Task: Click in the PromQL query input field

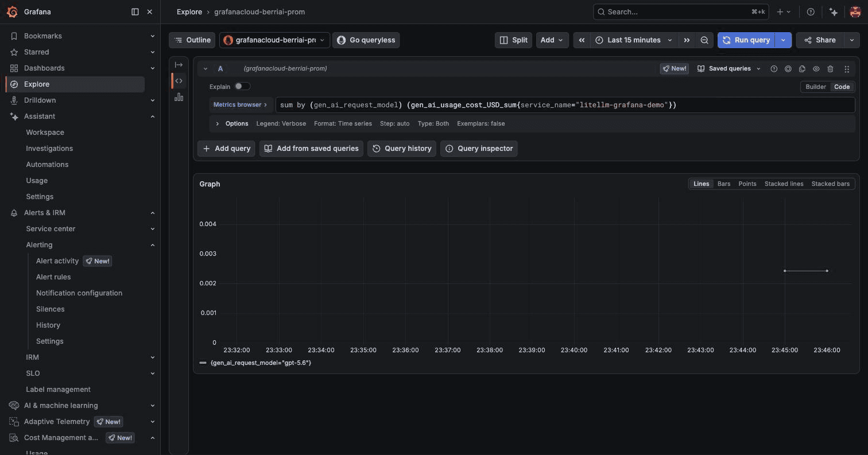Action: tap(565, 105)
